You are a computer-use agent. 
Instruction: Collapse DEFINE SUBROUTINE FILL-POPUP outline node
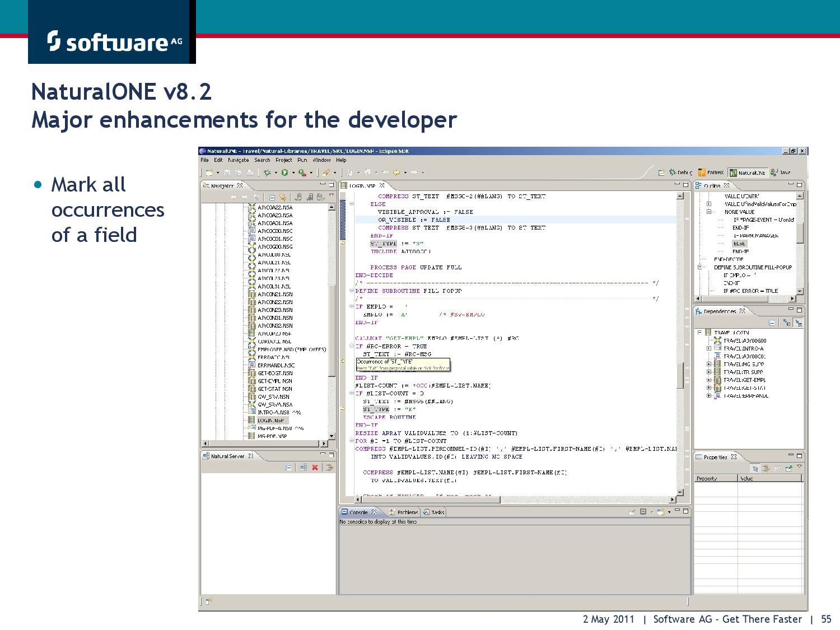[700, 268]
